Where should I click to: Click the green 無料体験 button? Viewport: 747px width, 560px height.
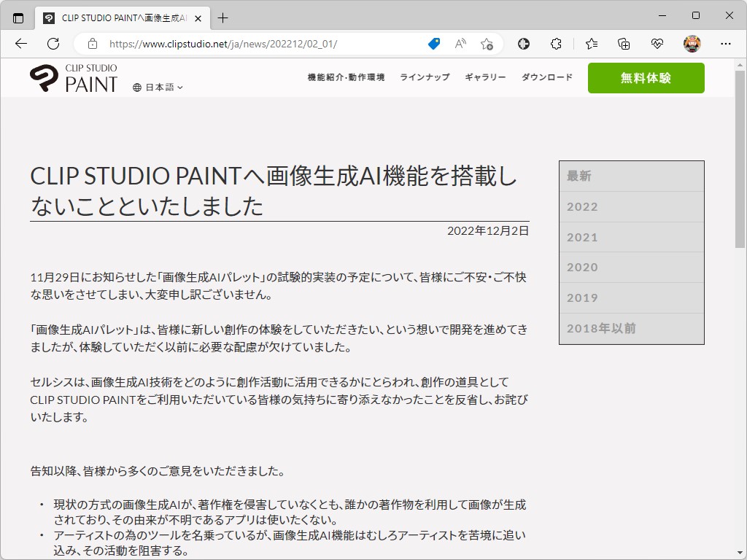point(646,78)
